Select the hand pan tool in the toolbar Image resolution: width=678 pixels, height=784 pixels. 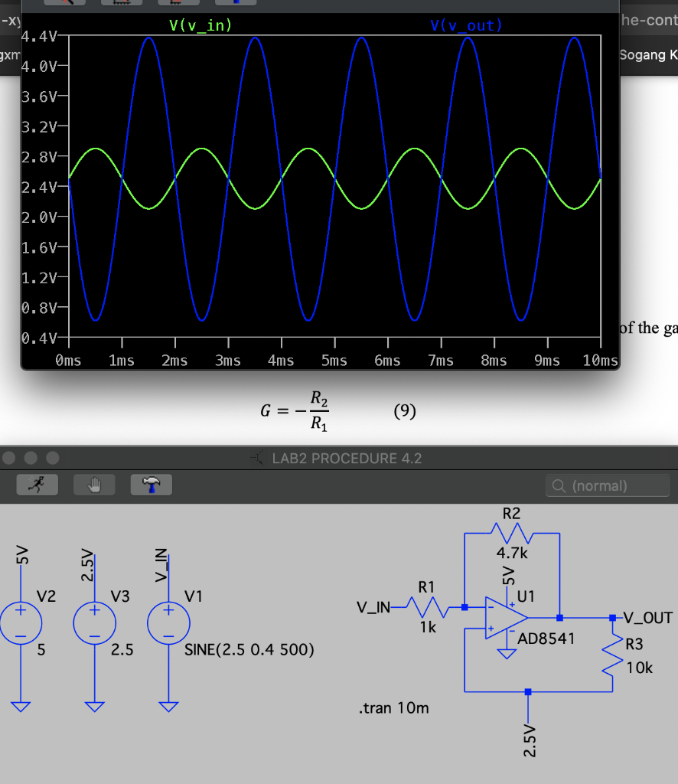[94, 485]
